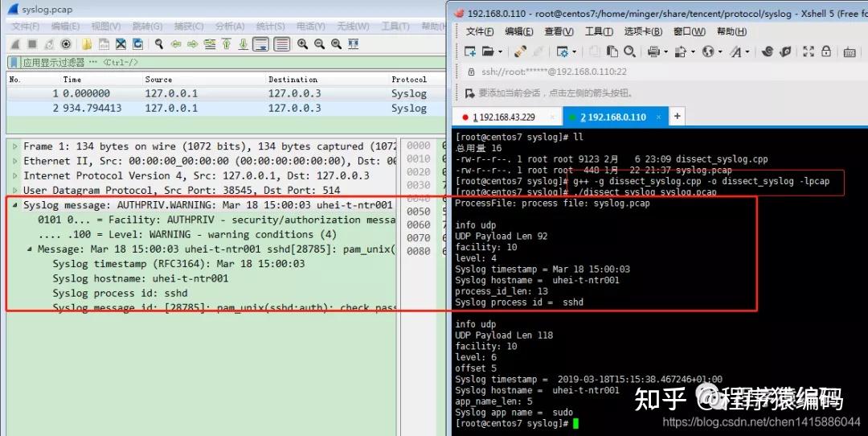This screenshot has height=436, width=868.
Task: Save capture file in Wireshark toolbar
Action: point(104,44)
